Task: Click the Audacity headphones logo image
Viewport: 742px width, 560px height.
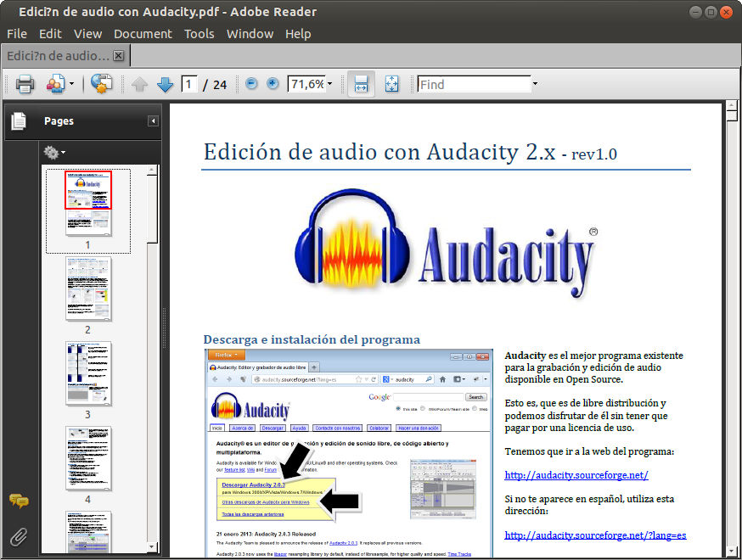Action: click(x=445, y=244)
